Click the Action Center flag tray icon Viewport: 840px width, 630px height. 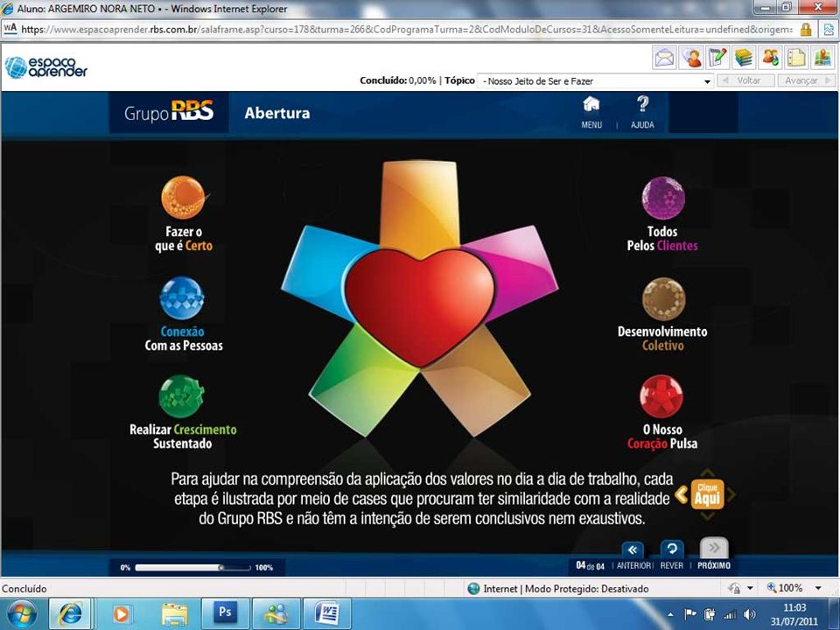[x=690, y=614]
